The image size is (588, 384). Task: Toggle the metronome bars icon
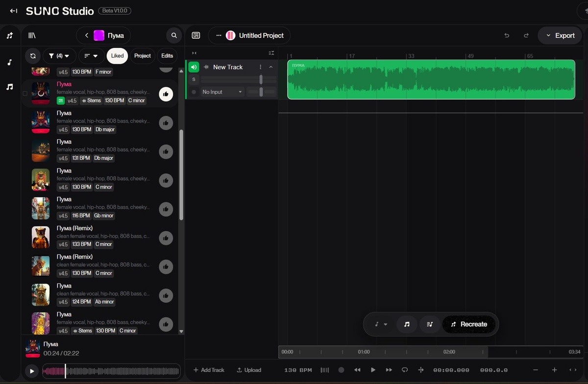324,370
